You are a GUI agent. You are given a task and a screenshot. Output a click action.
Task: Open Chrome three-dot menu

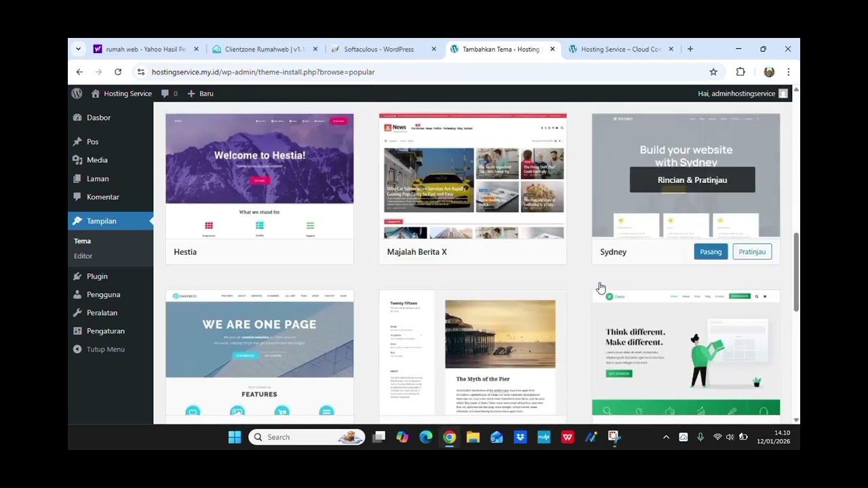coord(788,72)
